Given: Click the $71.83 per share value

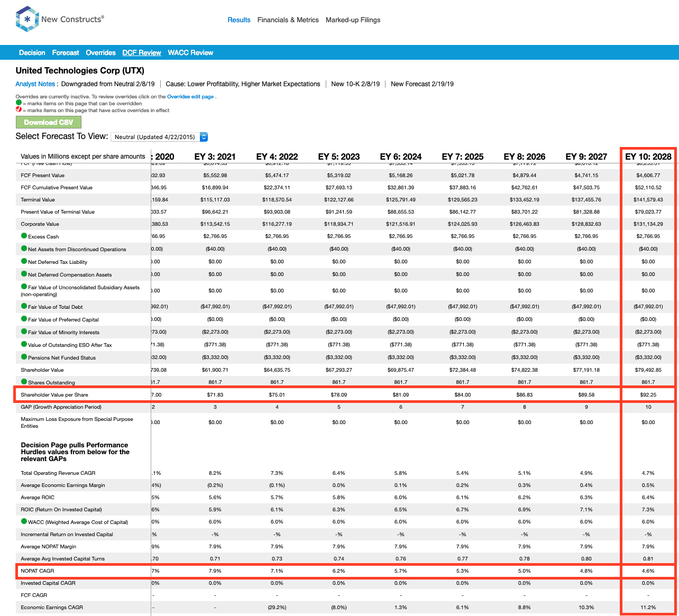Looking at the screenshot, I should coord(215,395).
